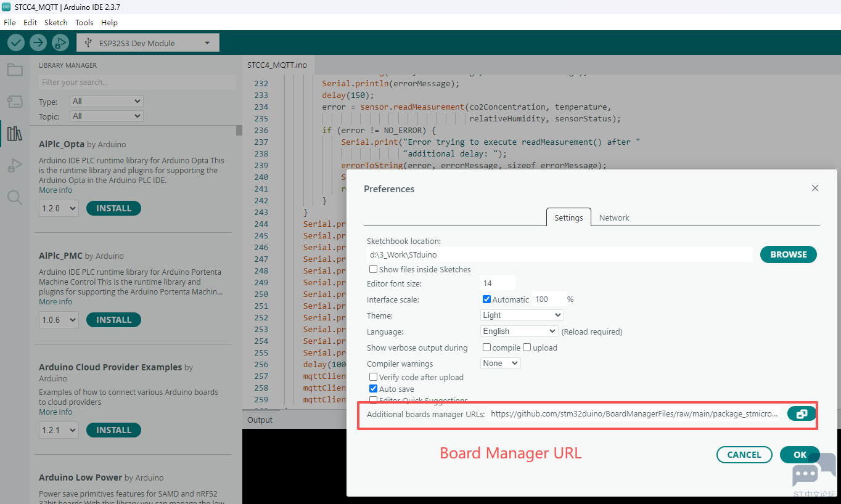Open the Compiler warnings dropdown
This screenshot has height=504, width=841.
coord(500,363)
